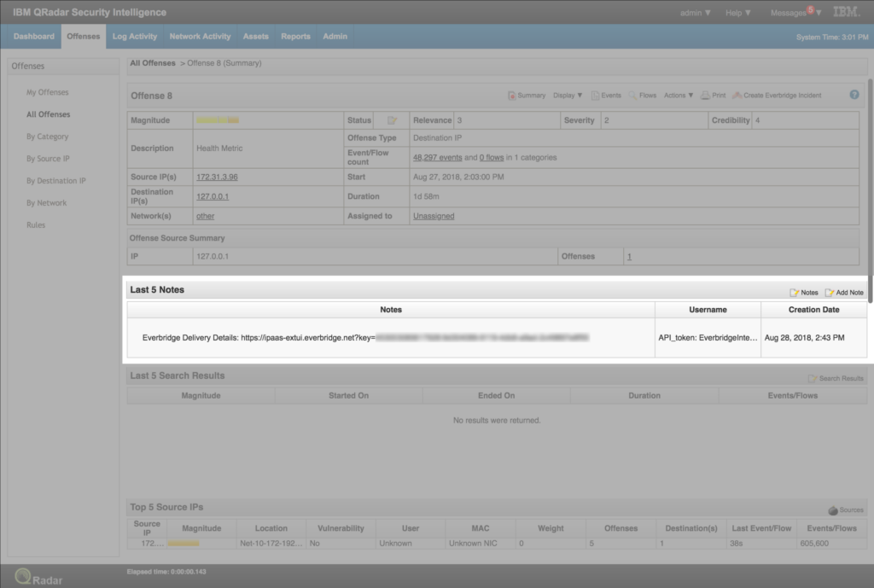Click the magnitude bar of Offense 8
Viewport: 874px width, 588px height.
pos(218,120)
